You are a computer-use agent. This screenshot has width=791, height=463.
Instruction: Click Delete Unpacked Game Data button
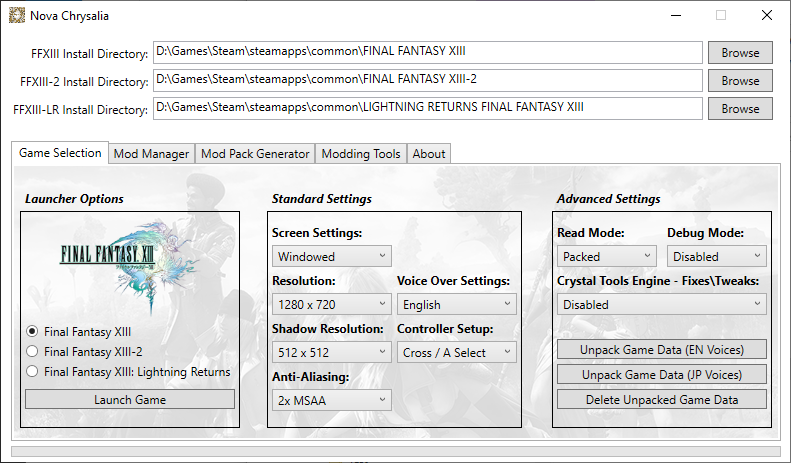click(661, 399)
